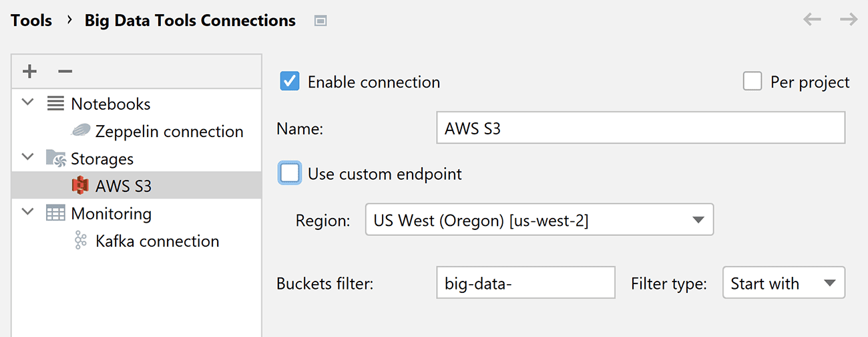Click the Kafka connection icon

pos(81,241)
